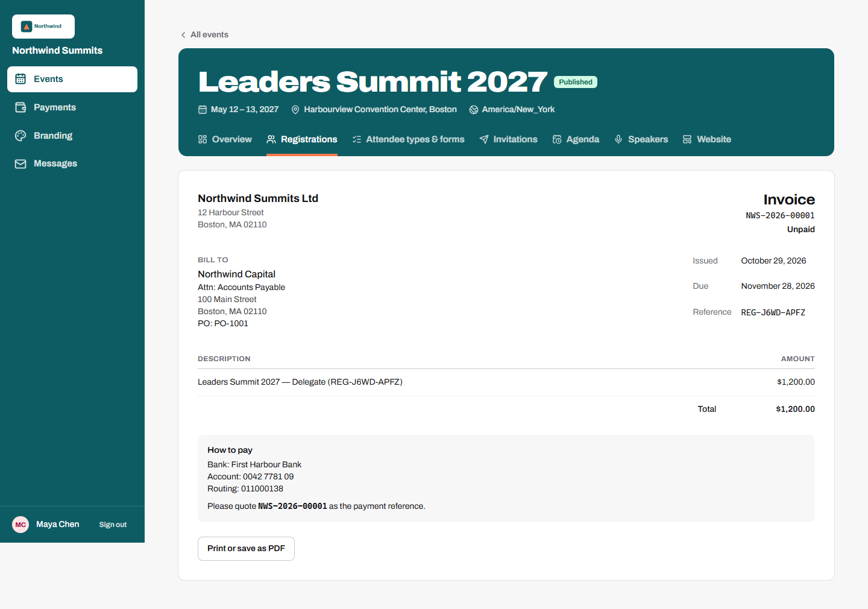The width and height of the screenshot is (868, 609).
Task: Click the MC user avatar
Action: point(20,525)
